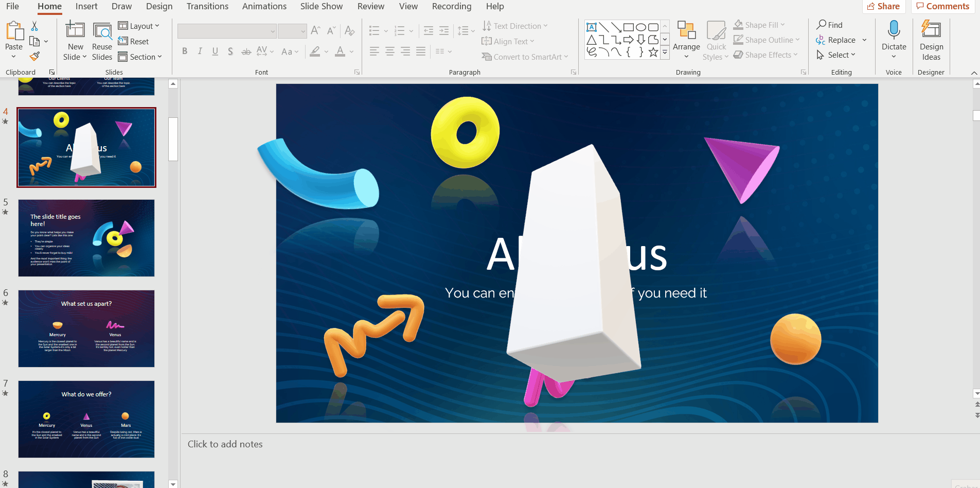
Task: Click the Font Color swatch button
Action: tap(340, 51)
